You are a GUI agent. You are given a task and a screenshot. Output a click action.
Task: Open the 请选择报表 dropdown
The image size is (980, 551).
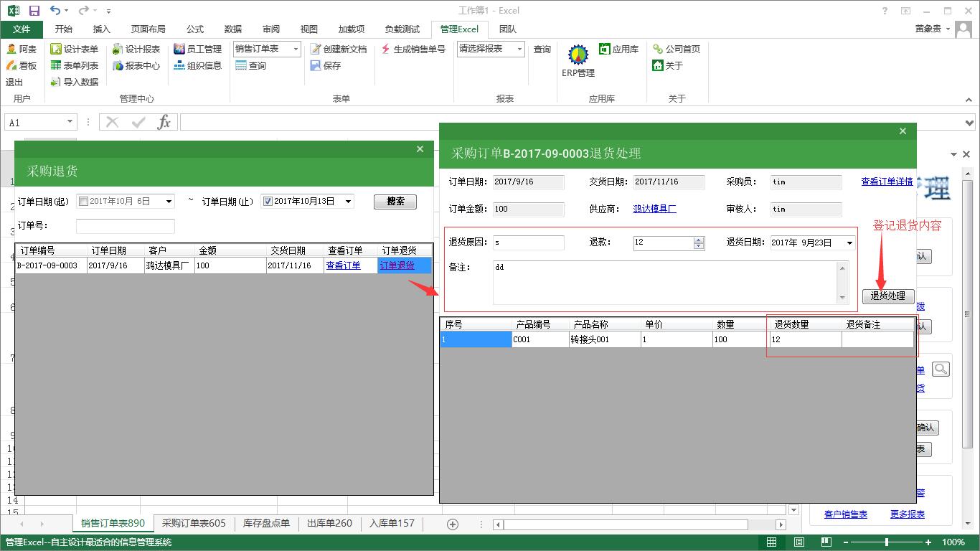click(x=519, y=49)
